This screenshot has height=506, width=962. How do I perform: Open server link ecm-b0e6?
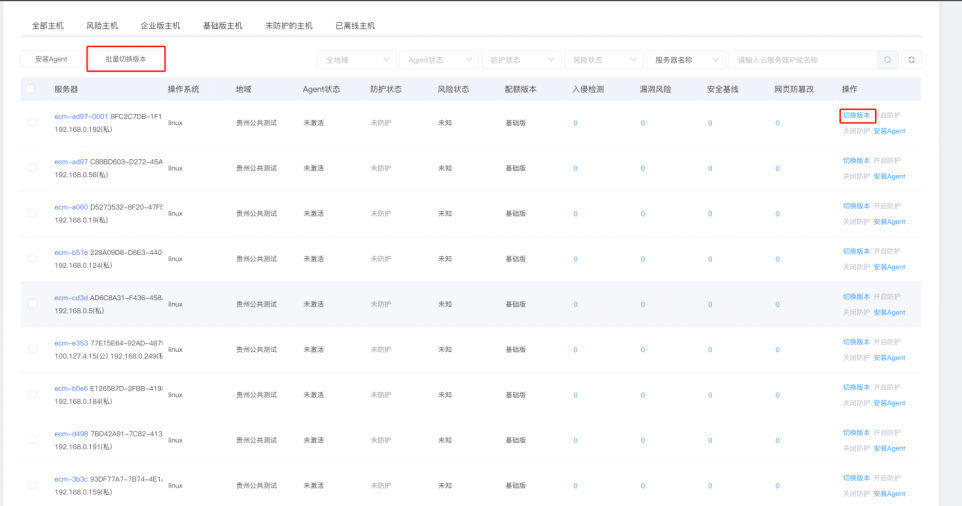point(71,389)
